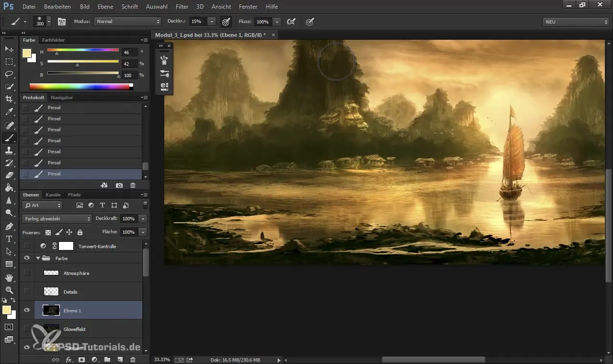Select the History Brush tool

(x=9, y=163)
